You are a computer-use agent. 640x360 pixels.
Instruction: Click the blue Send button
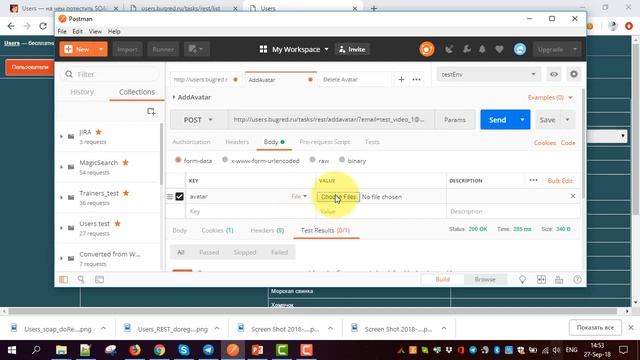(x=498, y=120)
